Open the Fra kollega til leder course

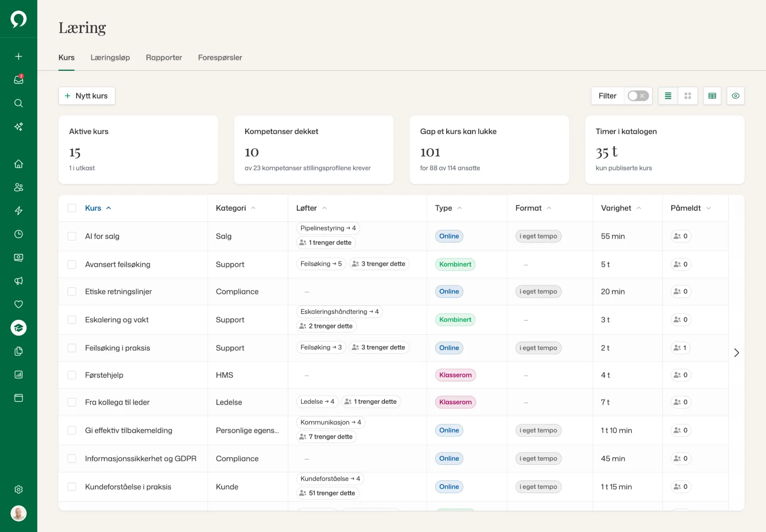(x=117, y=402)
